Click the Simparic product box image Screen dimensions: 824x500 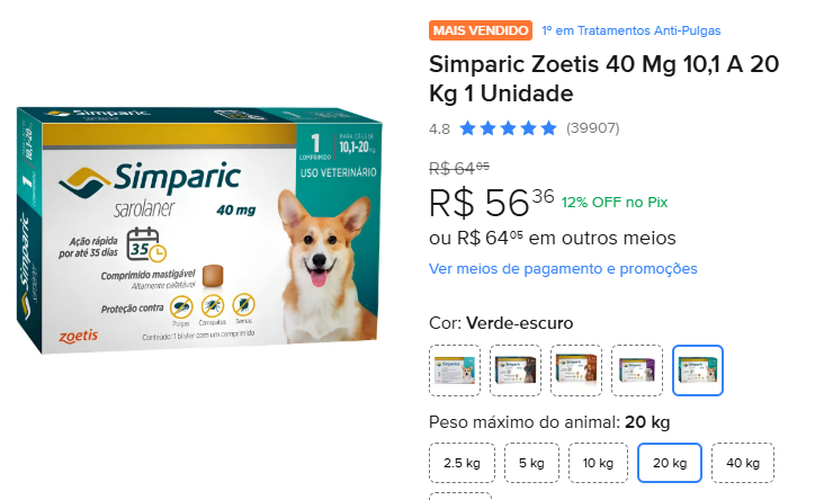click(x=200, y=220)
